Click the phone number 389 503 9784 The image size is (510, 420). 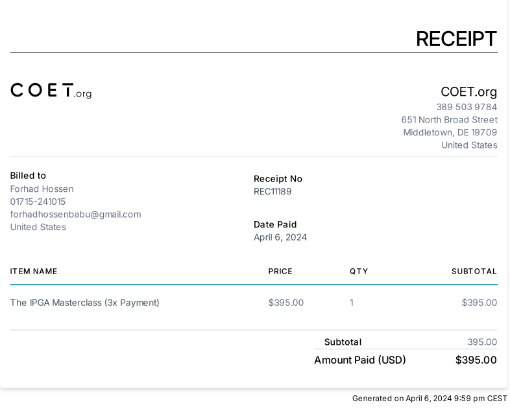pyautogui.click(x=467, y=107)
